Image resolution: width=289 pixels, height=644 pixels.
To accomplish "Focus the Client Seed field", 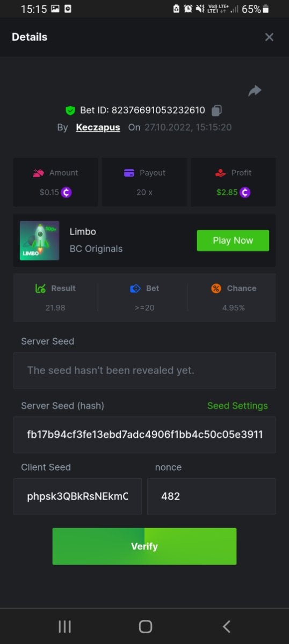I will click(x=77, y=496).
